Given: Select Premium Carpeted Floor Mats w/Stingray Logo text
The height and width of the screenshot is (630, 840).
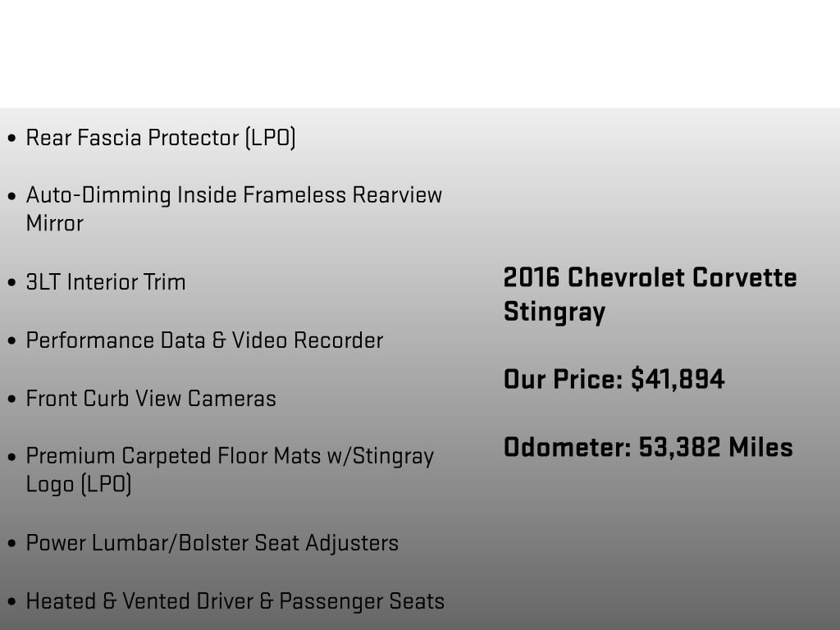Looking at the screenshot, I should tap(230, 470).
